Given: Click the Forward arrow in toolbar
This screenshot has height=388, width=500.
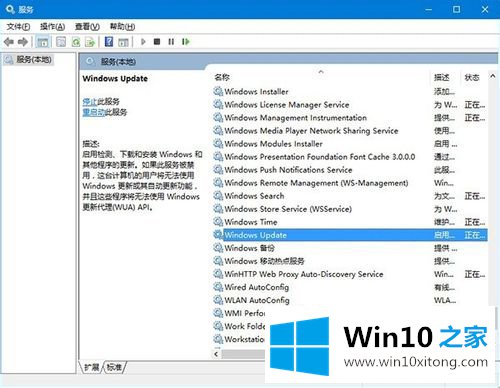Looking at the screenshot, I should point(23,42).
